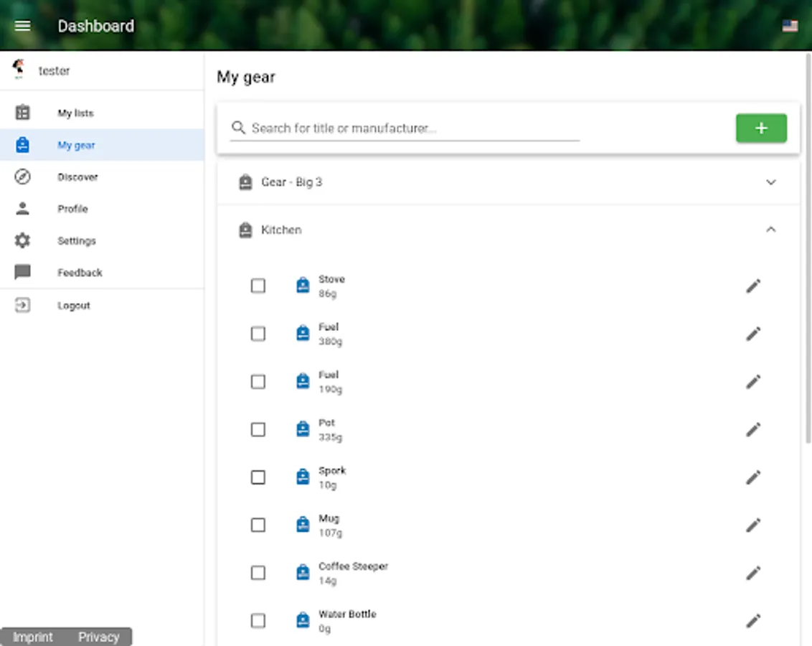Click the My lists clipboard icon

[22, 113]
